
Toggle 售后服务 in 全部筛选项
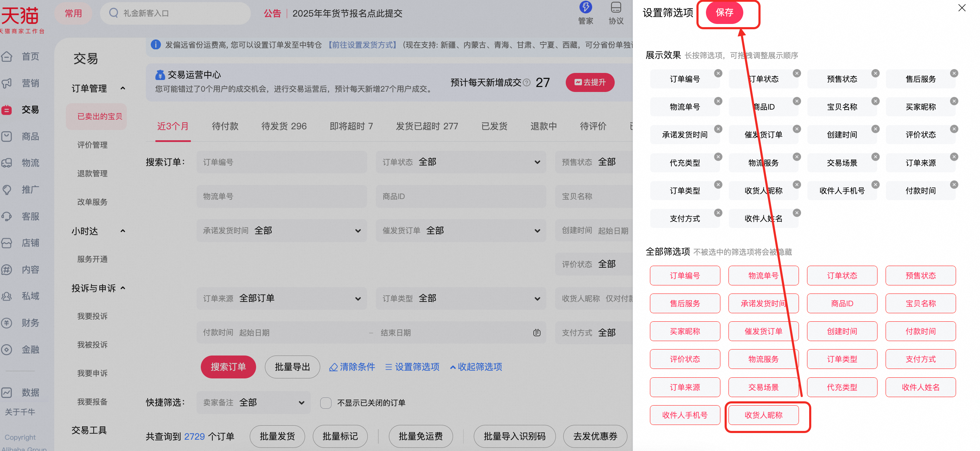coord(685,303)
